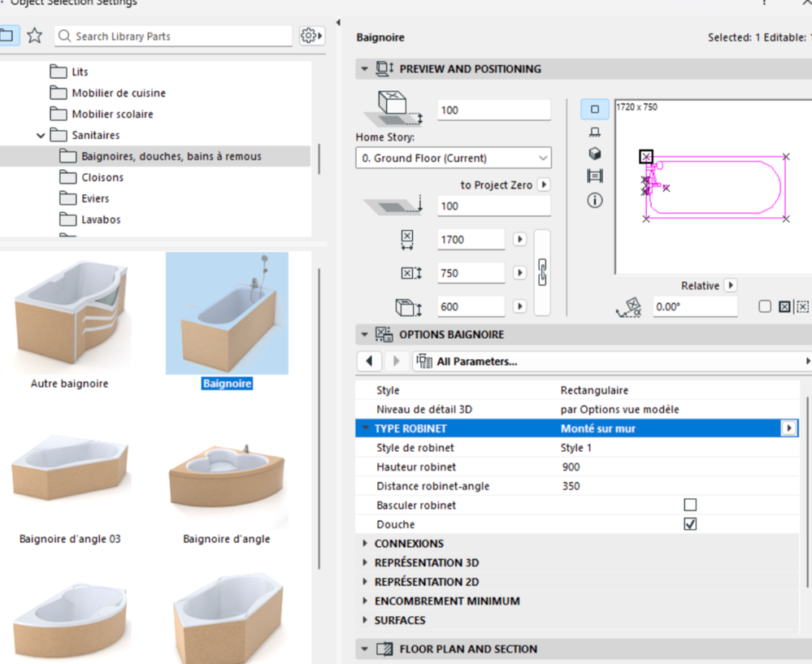Select the Lavabos folder

click(x=101, y=219)
